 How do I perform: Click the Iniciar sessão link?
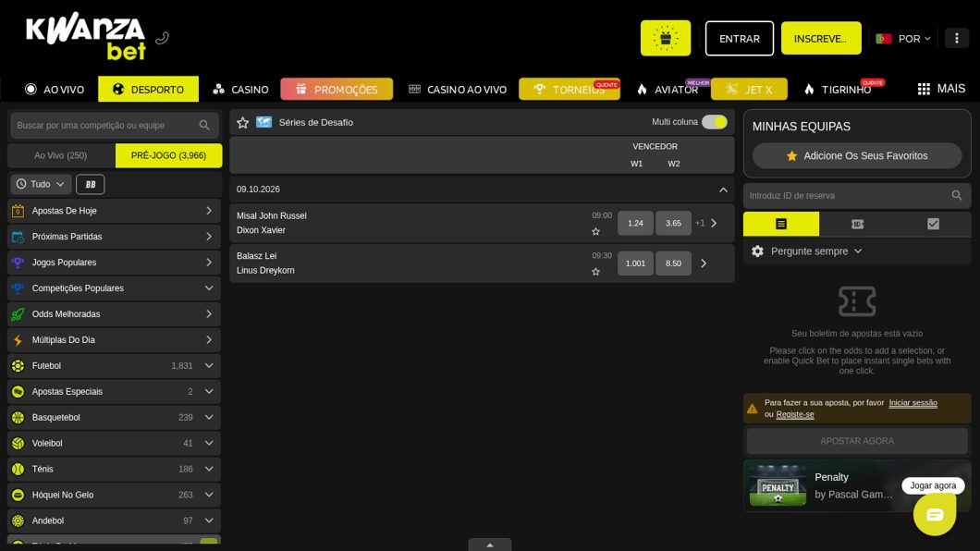913,403
